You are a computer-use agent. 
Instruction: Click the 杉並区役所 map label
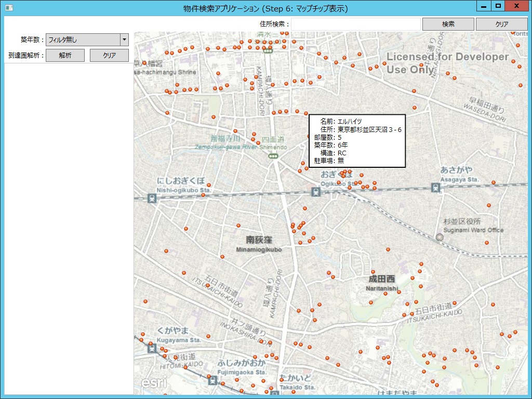(462, 221)
